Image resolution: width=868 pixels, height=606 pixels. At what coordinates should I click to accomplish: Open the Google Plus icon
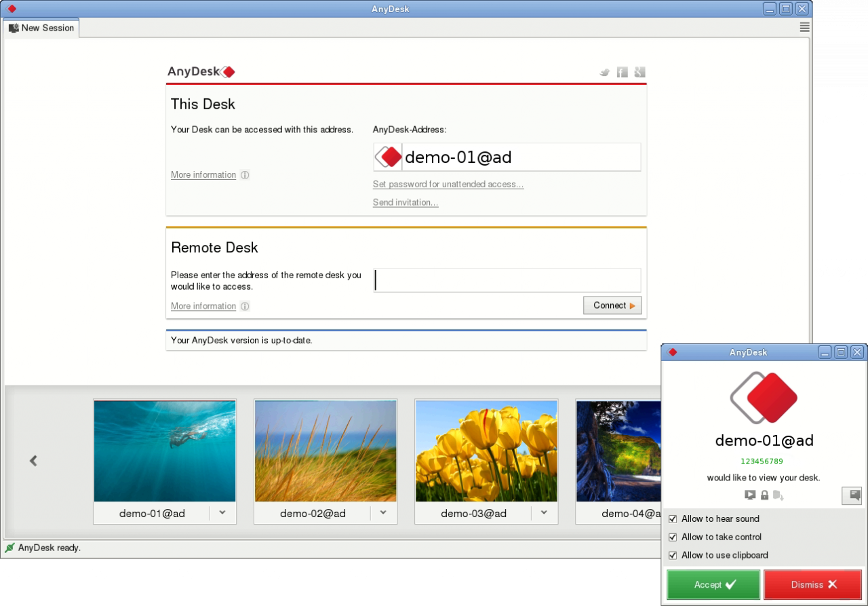coord(639,72)
